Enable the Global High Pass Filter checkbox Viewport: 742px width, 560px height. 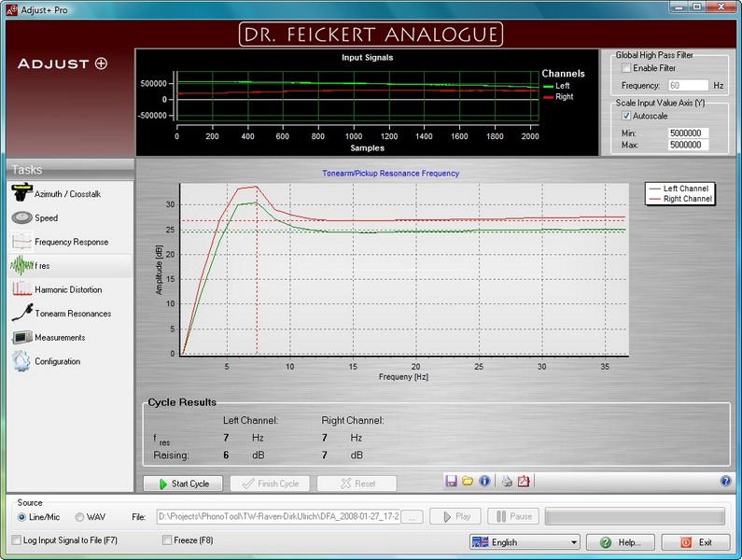626,69
